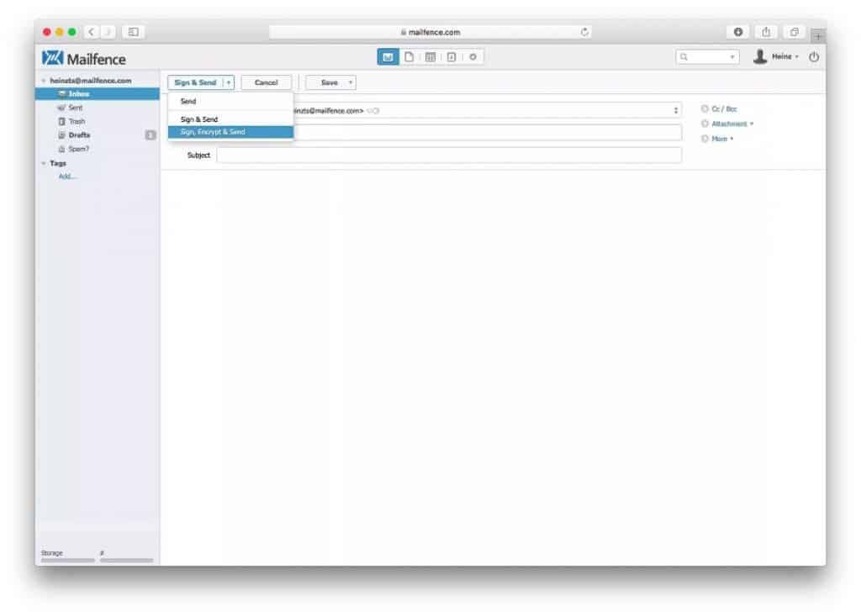
Task: Click Safari's share icon
Action: coord(766,32)
